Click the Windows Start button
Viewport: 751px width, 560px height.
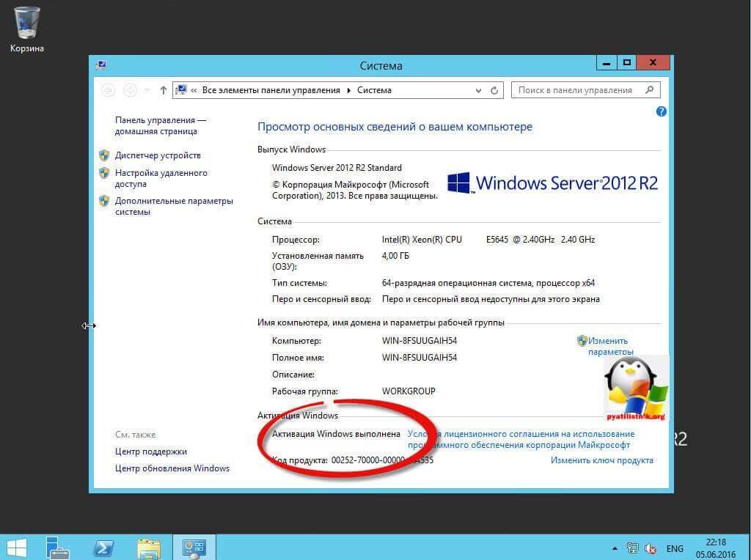click(x=16, y=548)
